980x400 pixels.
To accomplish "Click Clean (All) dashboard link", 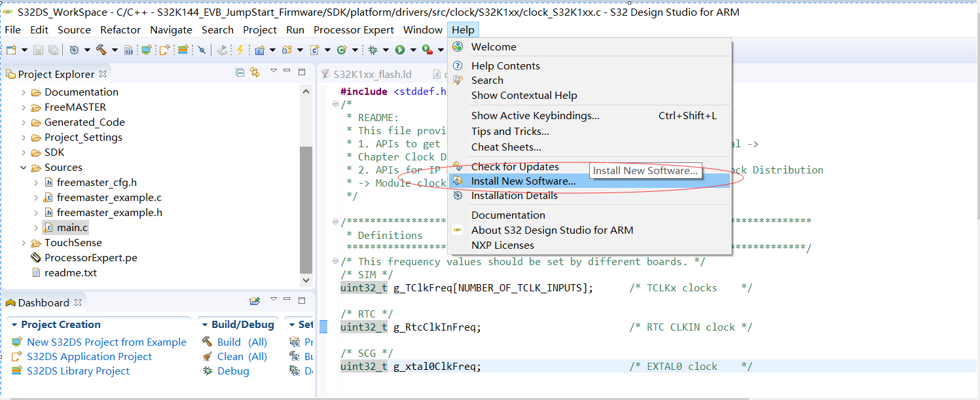I will [x=242, y=357].
